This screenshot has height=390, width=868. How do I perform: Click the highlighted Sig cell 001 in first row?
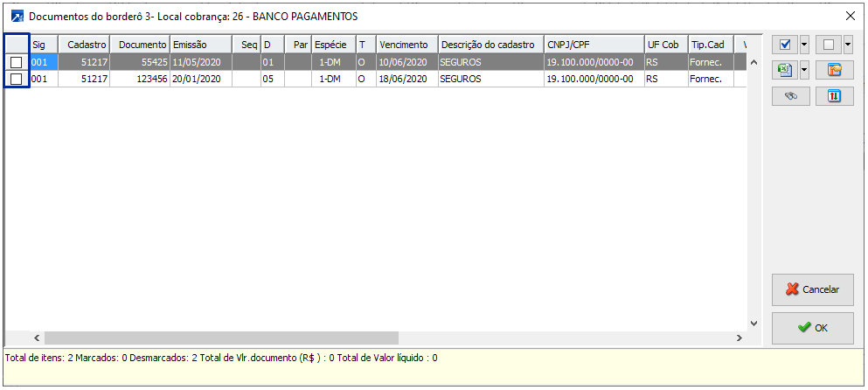[x=44, y=63]
